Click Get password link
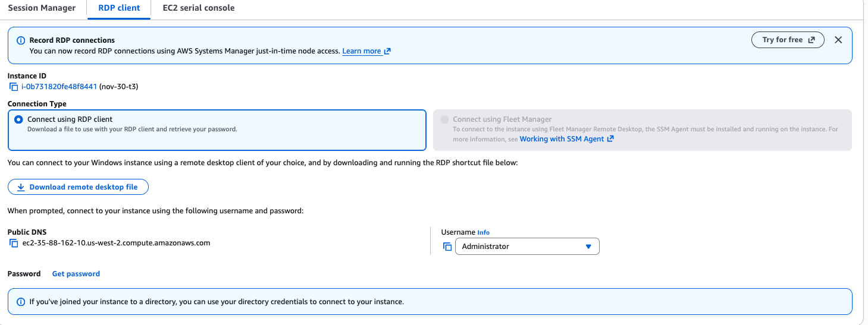This screenshot has height=325, width=868. [x=76, y=274]
